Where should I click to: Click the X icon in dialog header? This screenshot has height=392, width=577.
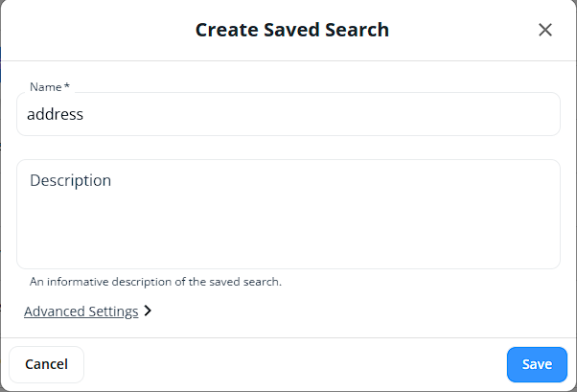click(545, 30)
